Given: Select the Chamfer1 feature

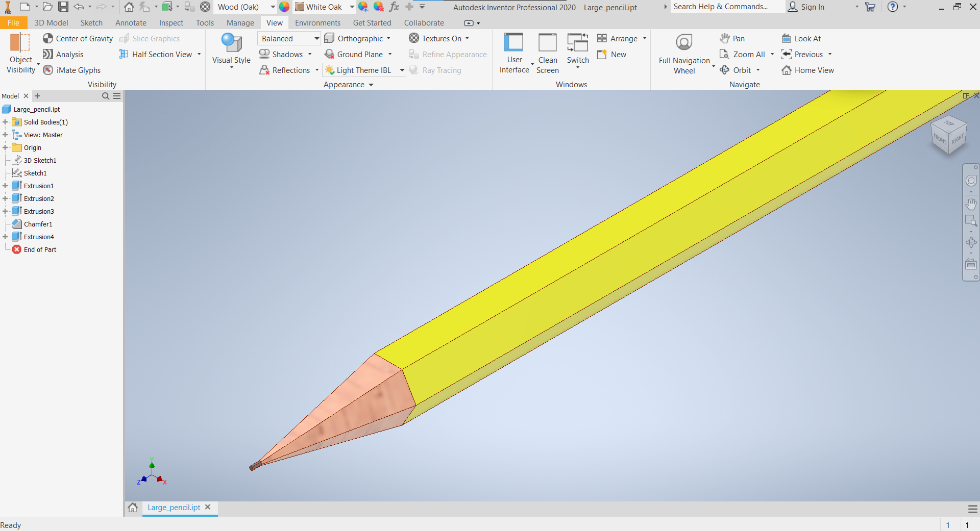Looking at the screenshot, I should [32, 224].
